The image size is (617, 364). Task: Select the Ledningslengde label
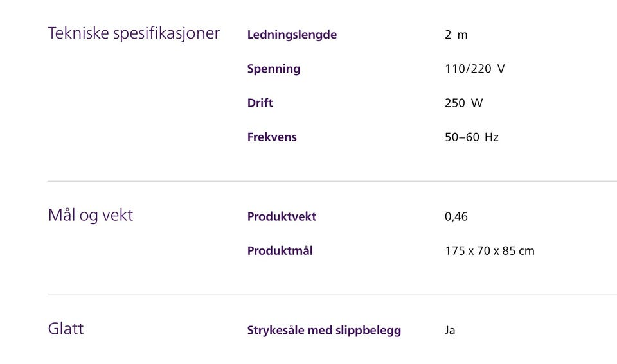click(292, 35)
